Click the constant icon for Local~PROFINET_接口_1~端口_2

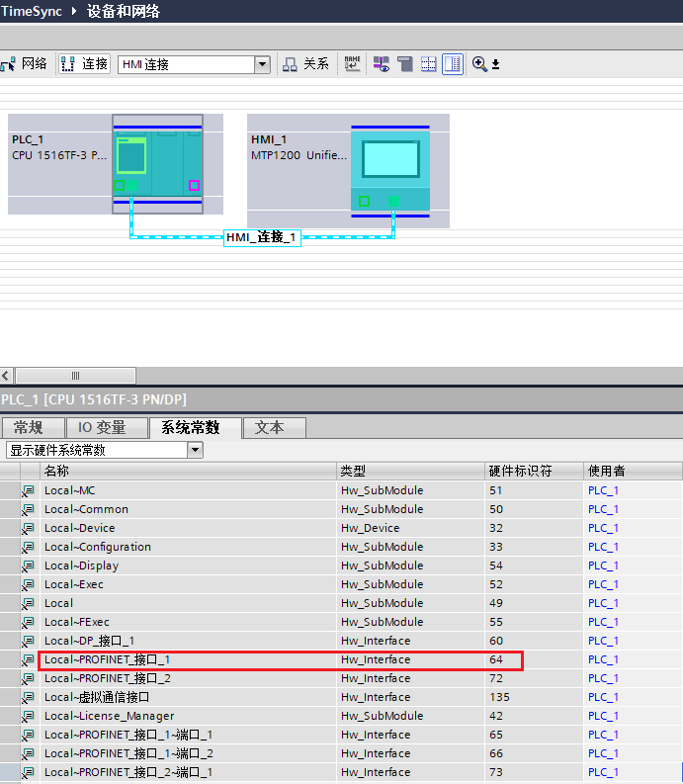[28, 753]
